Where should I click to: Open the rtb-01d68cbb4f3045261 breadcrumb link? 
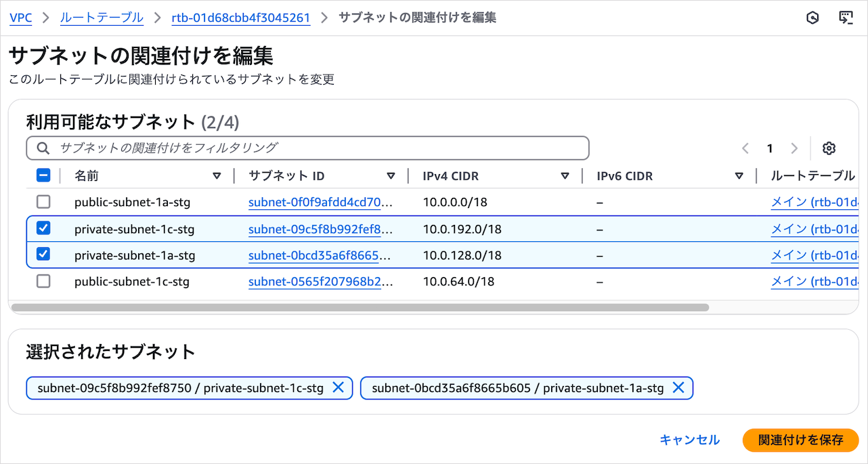tap(241, 18)
